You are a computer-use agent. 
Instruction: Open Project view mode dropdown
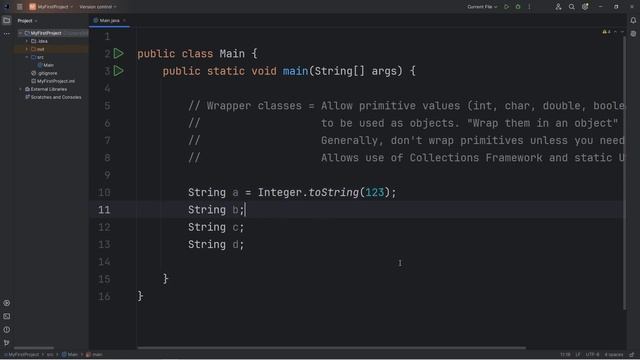click(27, 21)
